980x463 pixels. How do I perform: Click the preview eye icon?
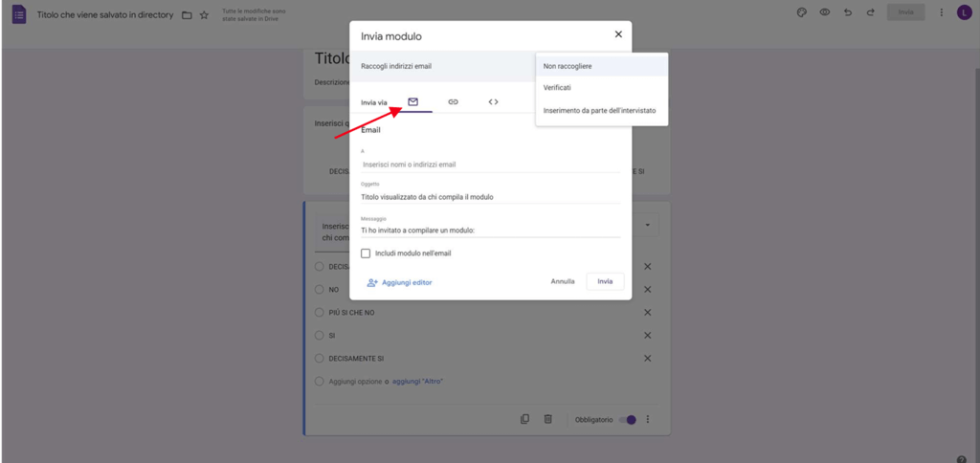click(x=824, y=12)
